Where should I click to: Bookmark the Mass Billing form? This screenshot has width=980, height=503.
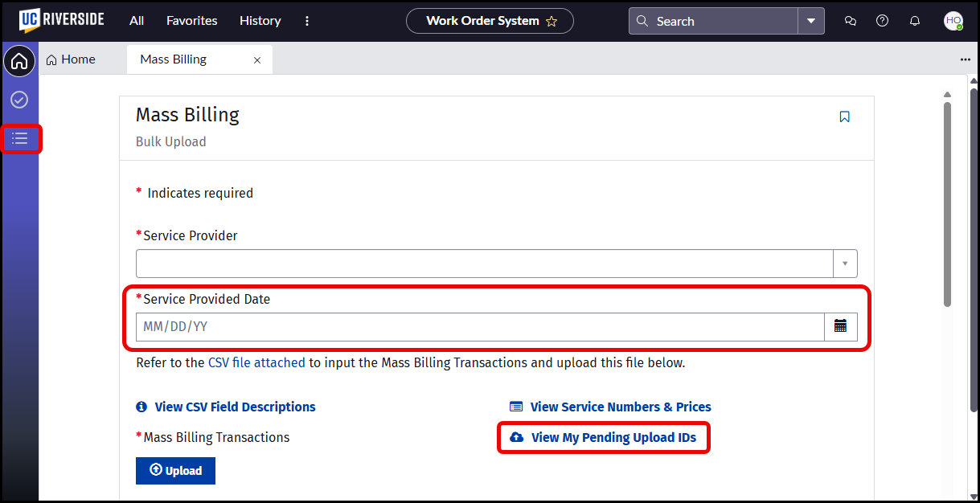[x=845, y=117]
